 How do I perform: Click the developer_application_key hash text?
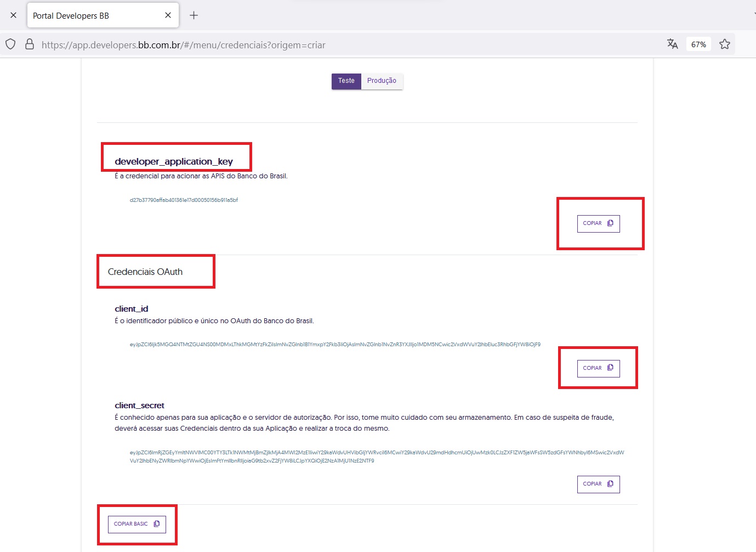[184, 200]
